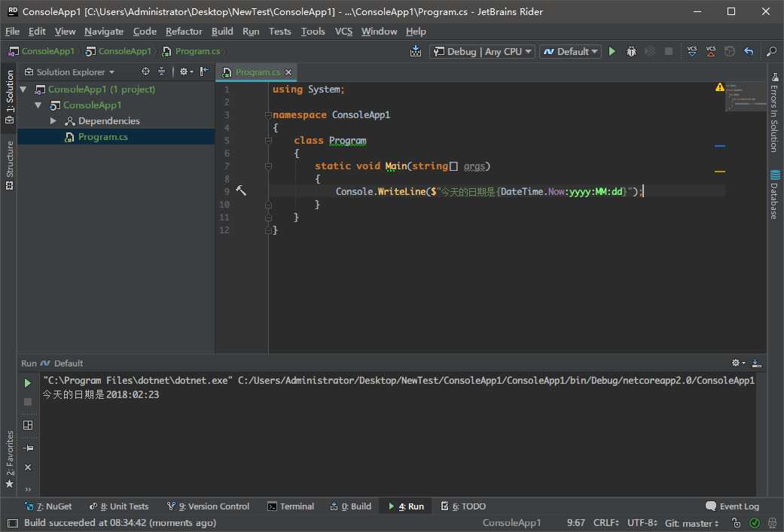This screenshot has width=784, height=532.
Task: Click the layout restore icon in Run panel
Action: tap(28, 425)
